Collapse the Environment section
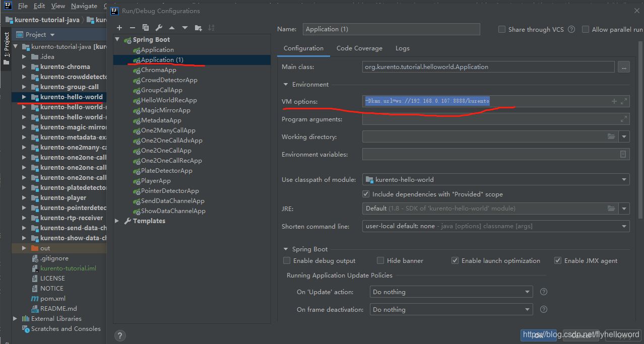 (x=286, y=84)
